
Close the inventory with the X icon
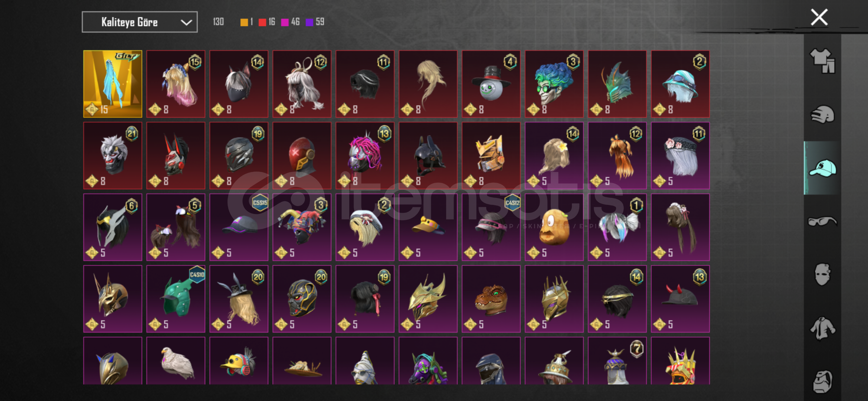[x=819, y=17]
